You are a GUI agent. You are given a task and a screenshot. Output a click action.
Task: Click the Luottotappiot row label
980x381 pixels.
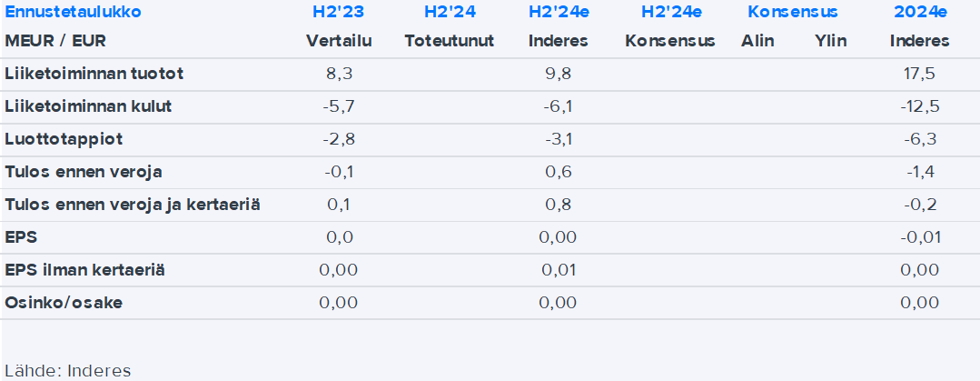64,139
